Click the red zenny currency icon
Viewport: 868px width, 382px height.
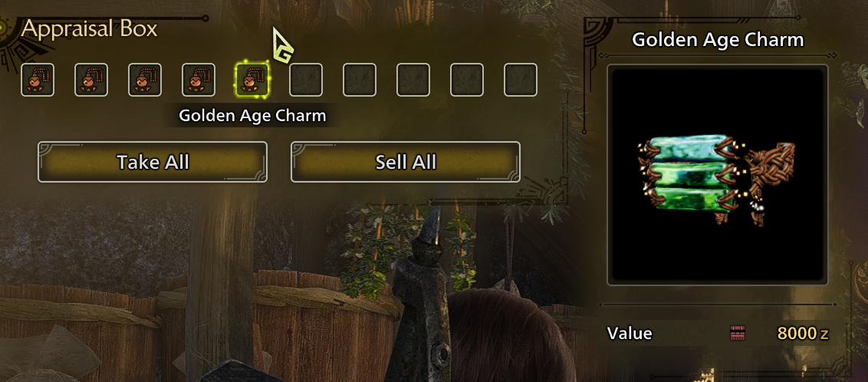tap(738, 333)
